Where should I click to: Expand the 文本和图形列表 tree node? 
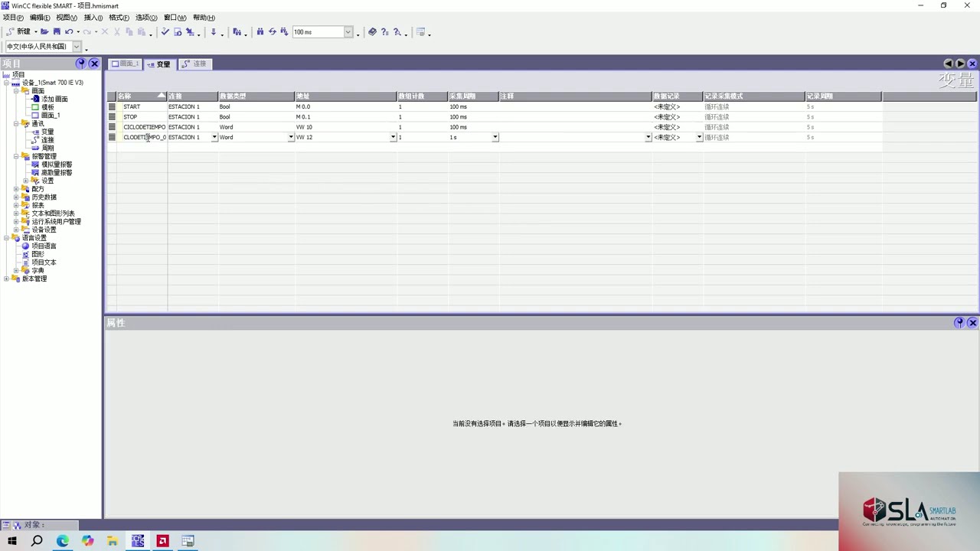tap(16, 214)
